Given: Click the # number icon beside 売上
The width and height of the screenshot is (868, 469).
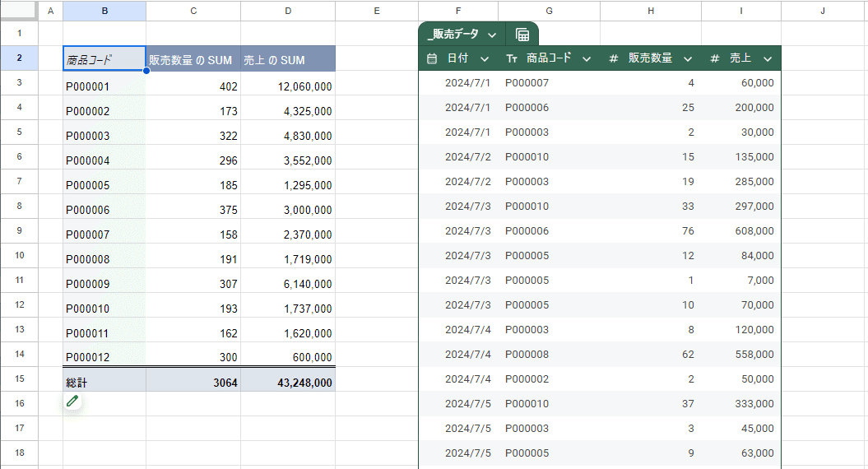Looking at the screenshot, I should pyautogui.click(x=715, y=58).
